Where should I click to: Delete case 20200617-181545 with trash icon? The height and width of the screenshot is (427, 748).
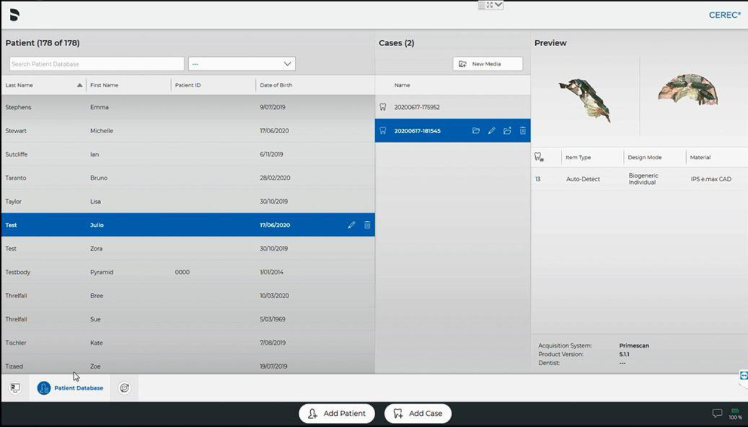pyautogui.click(x=523, y=131)
